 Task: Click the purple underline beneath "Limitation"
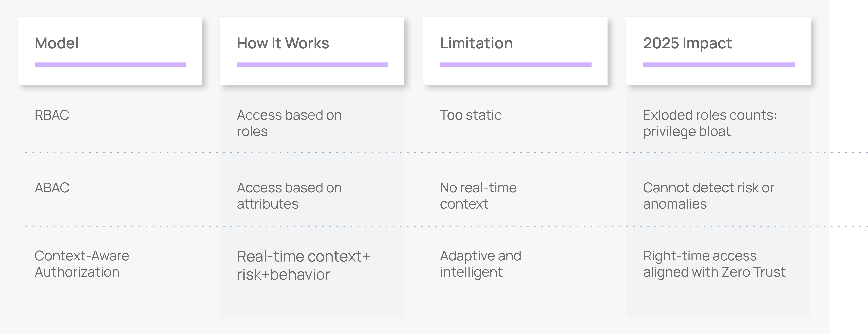(x=516, y=64)
